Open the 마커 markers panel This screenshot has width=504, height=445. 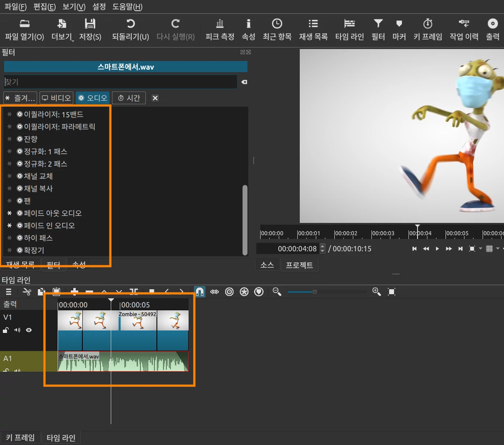(x=399, y=29)
